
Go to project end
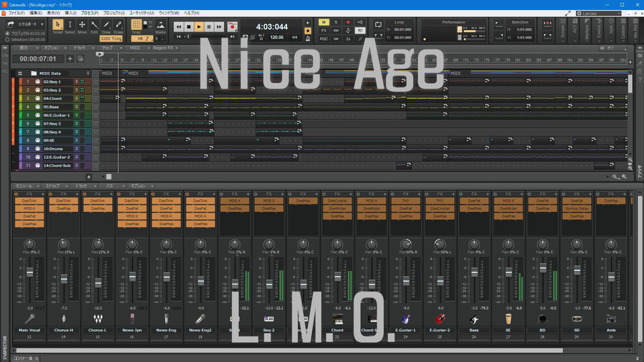pyautogui.click(x=232, y=36)
